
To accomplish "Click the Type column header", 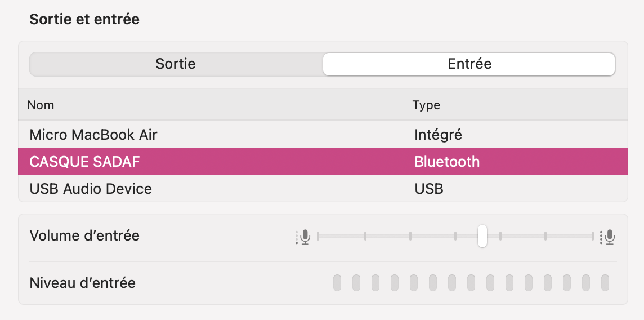I will tap(426, 105).
